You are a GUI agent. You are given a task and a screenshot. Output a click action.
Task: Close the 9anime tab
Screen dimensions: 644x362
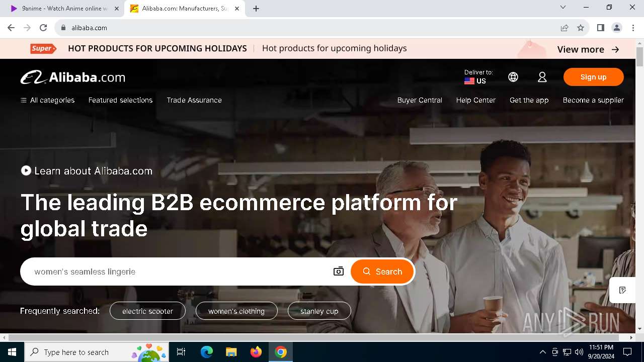(x=117, y=9)
